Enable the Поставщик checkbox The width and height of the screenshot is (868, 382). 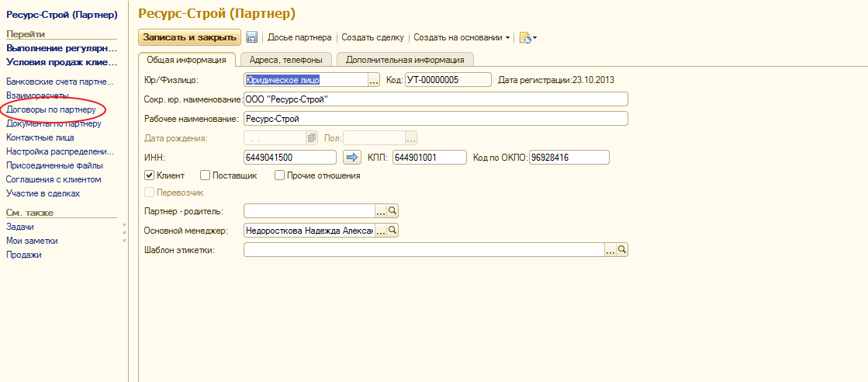click(x=206, y=176)
